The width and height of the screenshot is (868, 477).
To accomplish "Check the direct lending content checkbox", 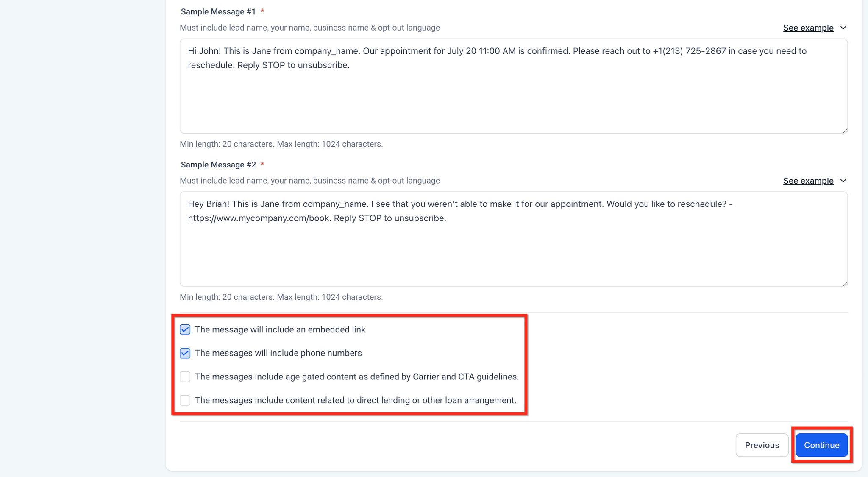I will coord(185,400).
